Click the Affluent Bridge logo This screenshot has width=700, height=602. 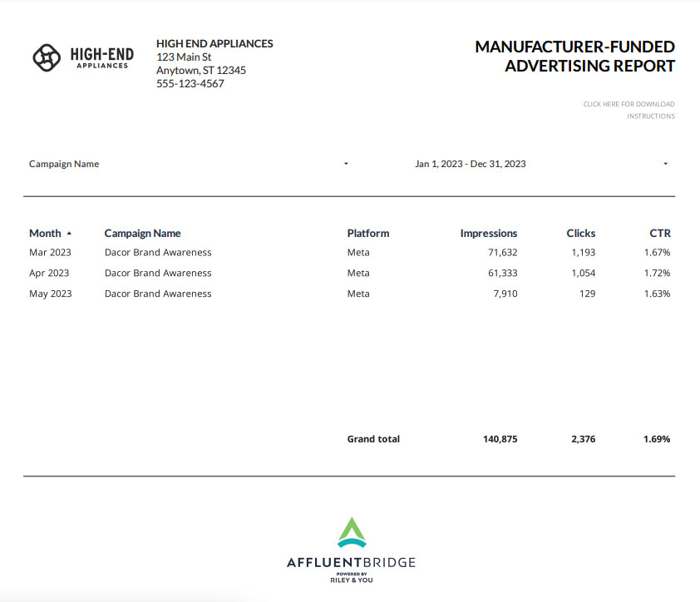[350, 550]
